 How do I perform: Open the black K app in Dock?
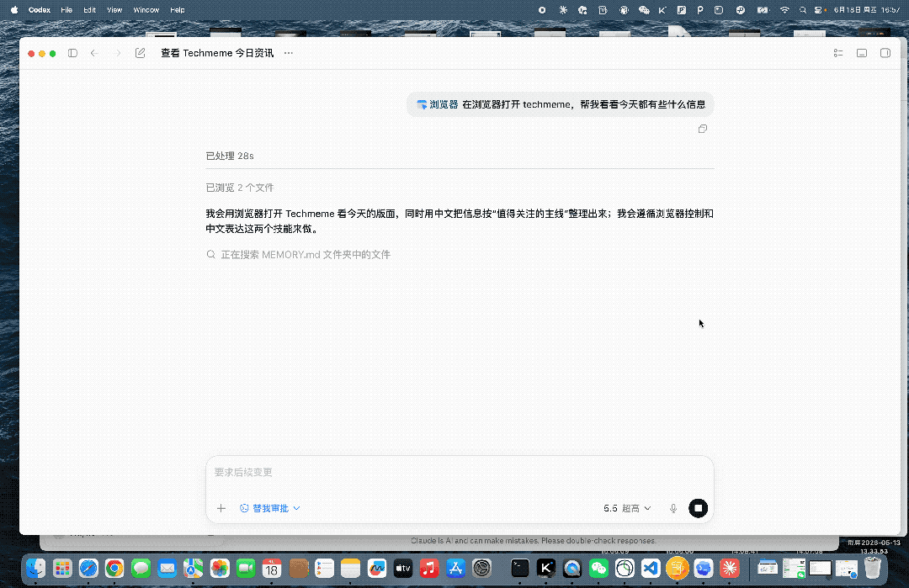click(x=546, y=569)
